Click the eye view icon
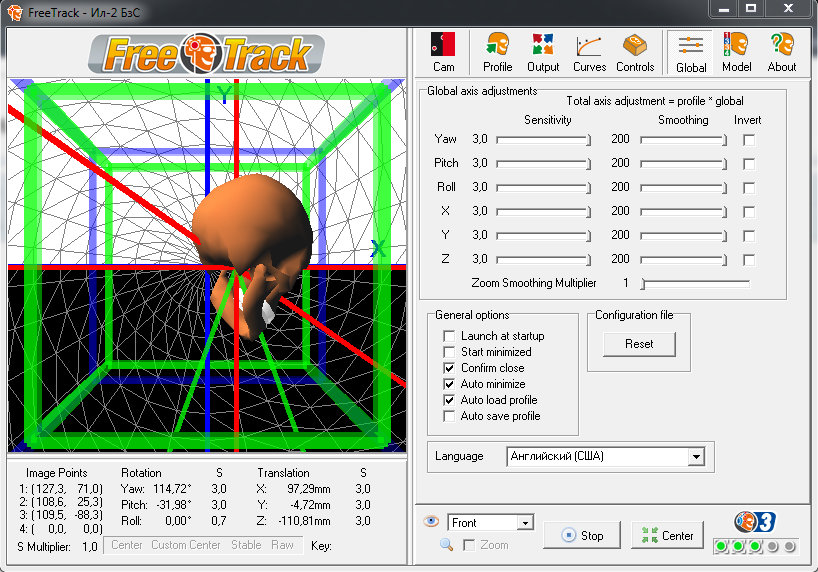 point(431,521)
